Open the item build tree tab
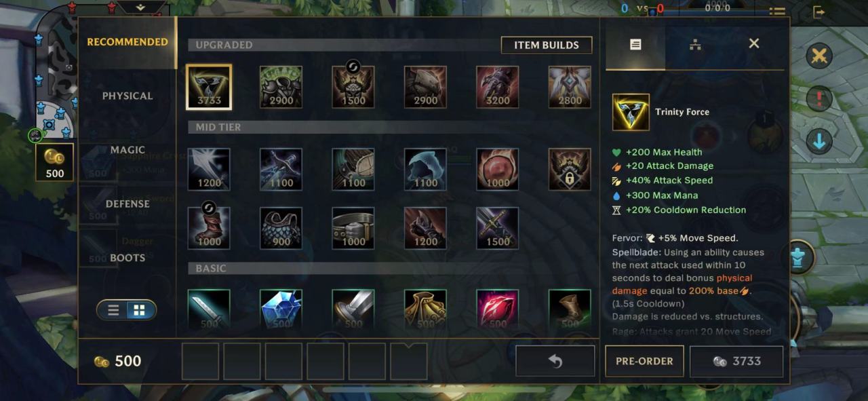The width and height of the screenshot is (868, 401). (x=694, y=44)
